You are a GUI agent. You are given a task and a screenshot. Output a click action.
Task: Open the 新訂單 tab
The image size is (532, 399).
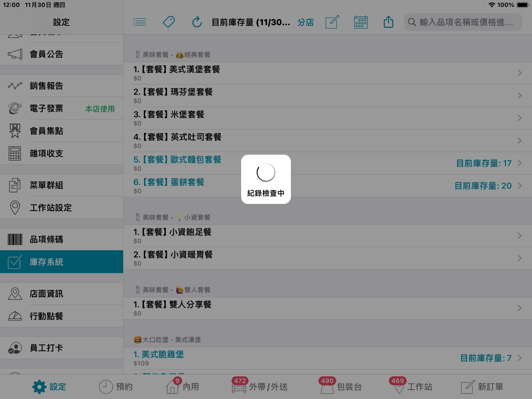482,386
